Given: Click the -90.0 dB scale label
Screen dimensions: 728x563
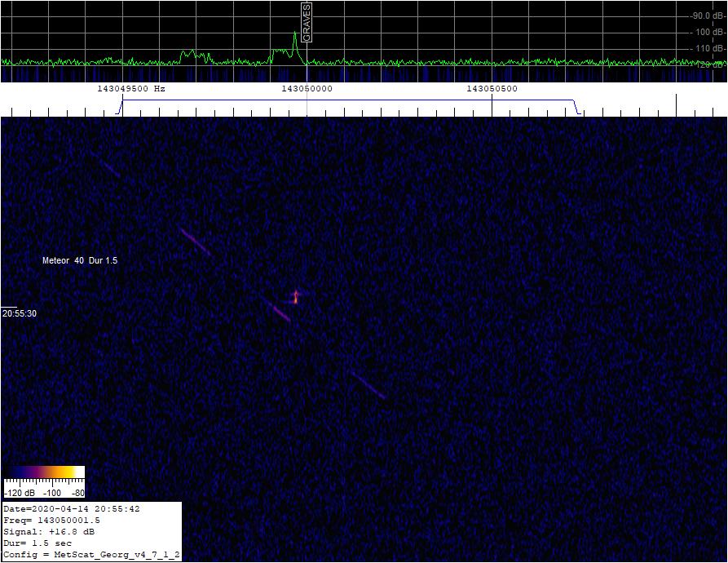Looking at the screenshot, I should point(708,16).
